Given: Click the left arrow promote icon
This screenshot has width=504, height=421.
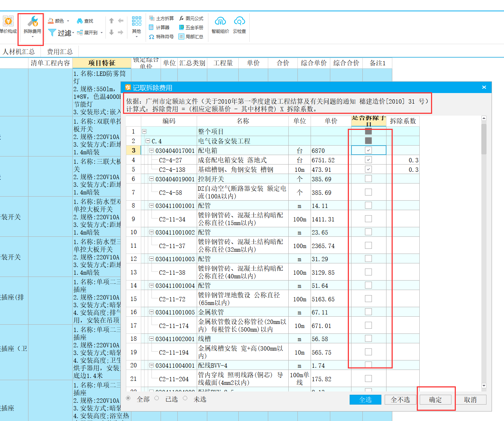Looking at the screenshot, I should 120,21.
